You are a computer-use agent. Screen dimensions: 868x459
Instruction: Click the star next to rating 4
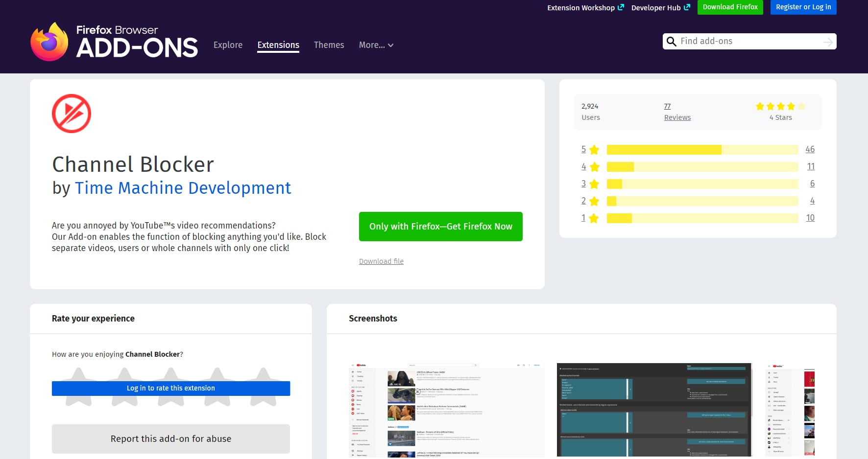[594, 167]
